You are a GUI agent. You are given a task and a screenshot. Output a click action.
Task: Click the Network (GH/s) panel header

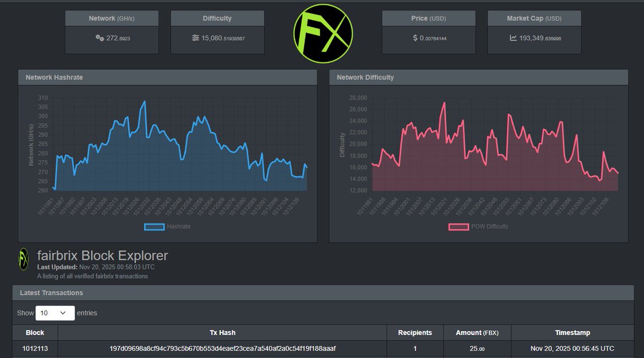(x=112, y=18)
